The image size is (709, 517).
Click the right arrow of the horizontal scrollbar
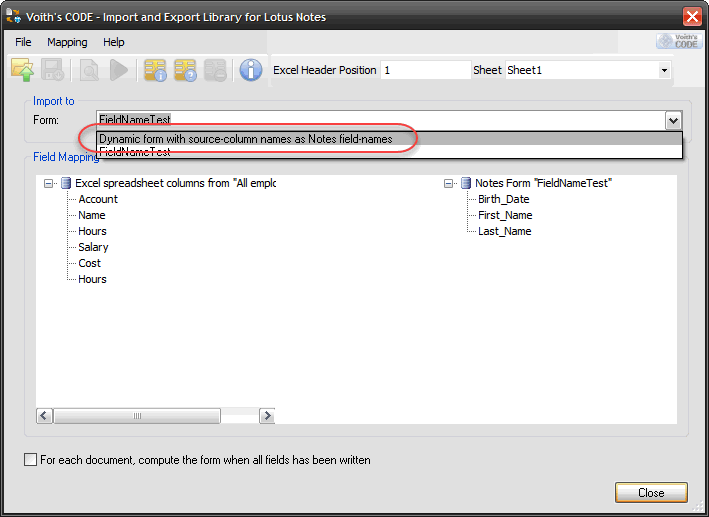coord(267,416)
